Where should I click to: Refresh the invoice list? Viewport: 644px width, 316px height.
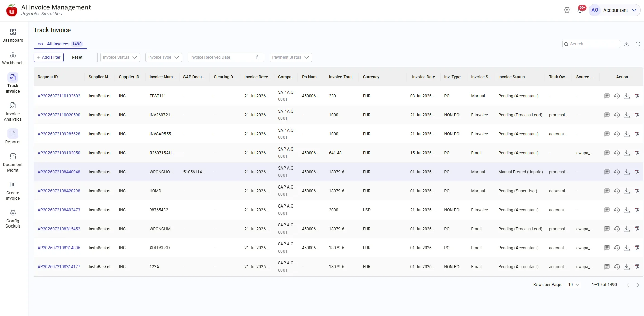point(638,44)
